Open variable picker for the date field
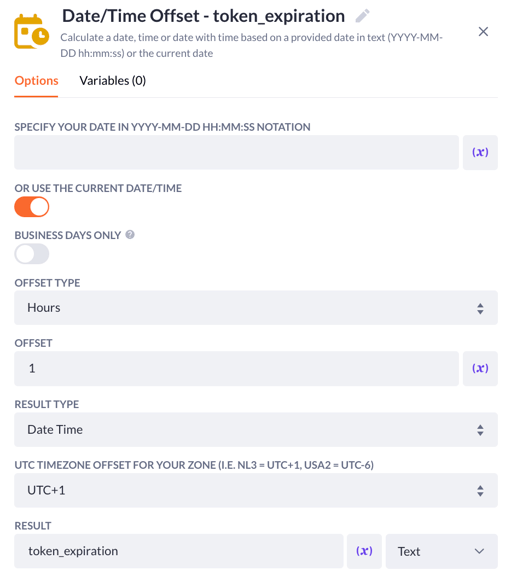511x582 pixels. (480, 152)
